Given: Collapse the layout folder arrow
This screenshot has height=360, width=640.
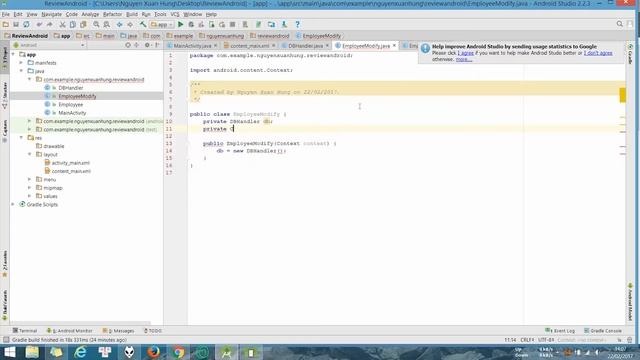Looking at the screenshot, I should 29,155.
